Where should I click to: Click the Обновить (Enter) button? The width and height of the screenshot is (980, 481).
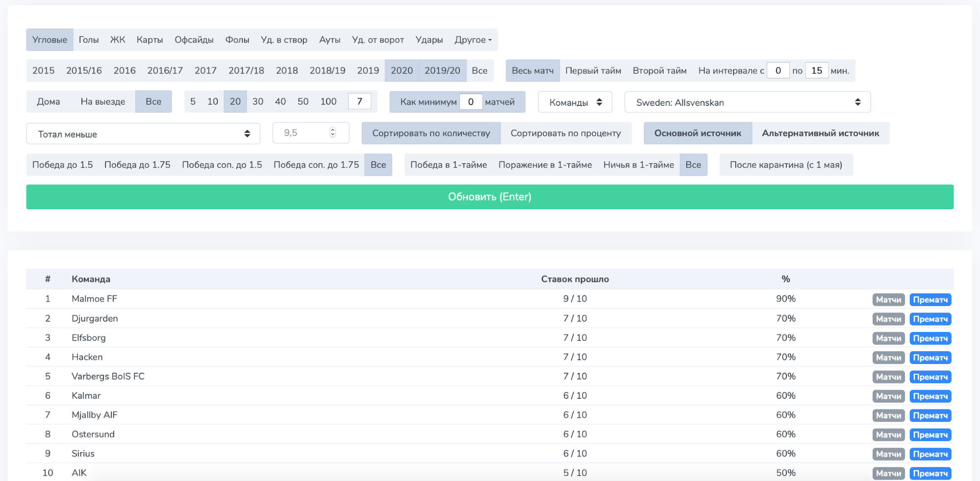click(x=490, y=197)
